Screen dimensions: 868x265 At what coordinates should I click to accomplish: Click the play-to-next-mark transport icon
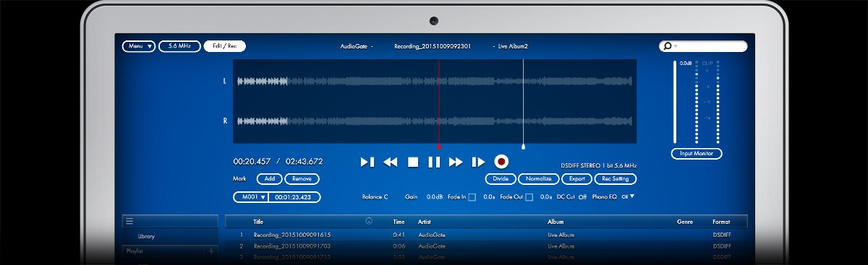point(478,162)
